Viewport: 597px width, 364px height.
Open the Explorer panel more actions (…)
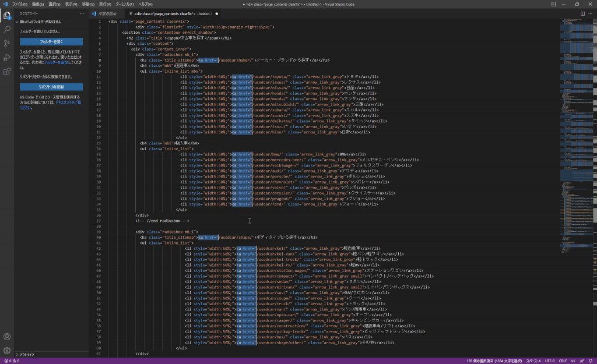[x=82, y=14]
